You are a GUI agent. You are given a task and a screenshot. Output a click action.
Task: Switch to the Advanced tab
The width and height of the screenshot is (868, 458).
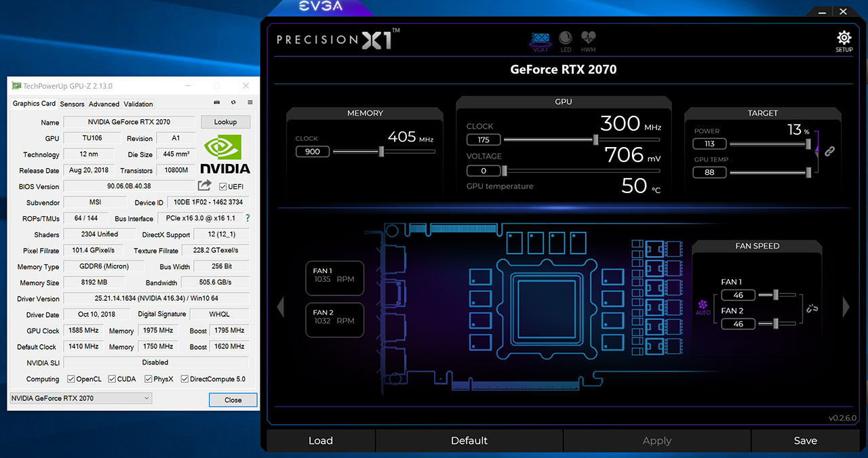[x=104, y=104]
